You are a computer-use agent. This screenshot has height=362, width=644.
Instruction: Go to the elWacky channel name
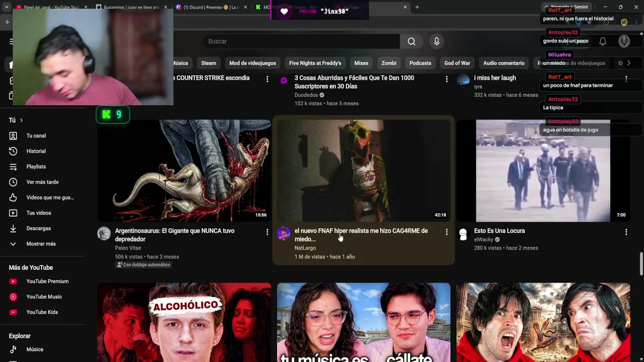tap(484, 239)
